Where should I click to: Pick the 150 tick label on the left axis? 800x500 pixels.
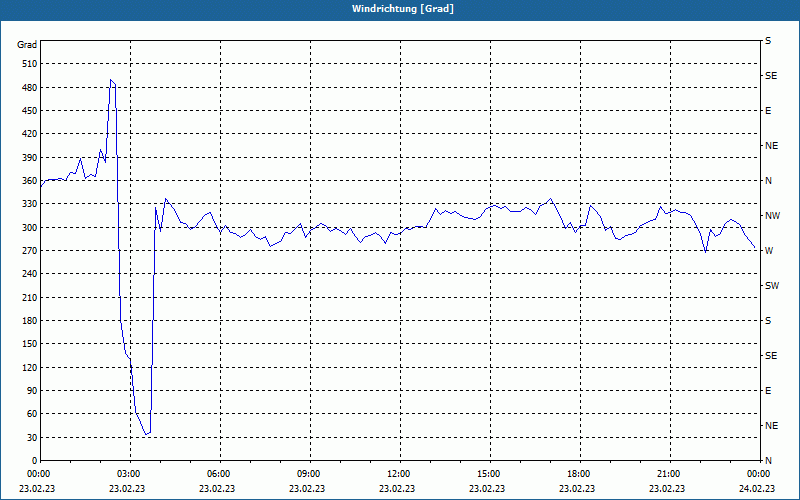coord(31,344)
